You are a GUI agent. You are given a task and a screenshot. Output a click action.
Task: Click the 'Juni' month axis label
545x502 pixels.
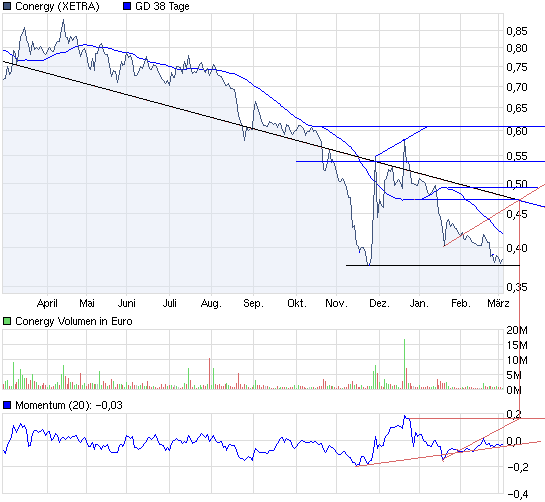127,303
